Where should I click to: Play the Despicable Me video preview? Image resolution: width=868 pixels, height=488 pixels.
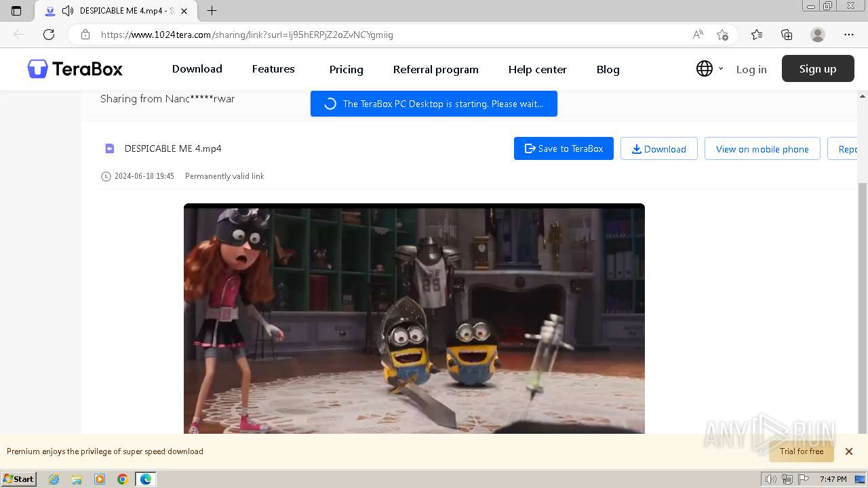414,319
